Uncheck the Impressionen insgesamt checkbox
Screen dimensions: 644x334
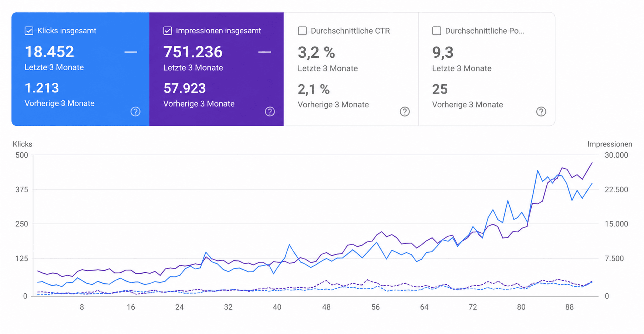pyautogui.click(x=168, y=31)
